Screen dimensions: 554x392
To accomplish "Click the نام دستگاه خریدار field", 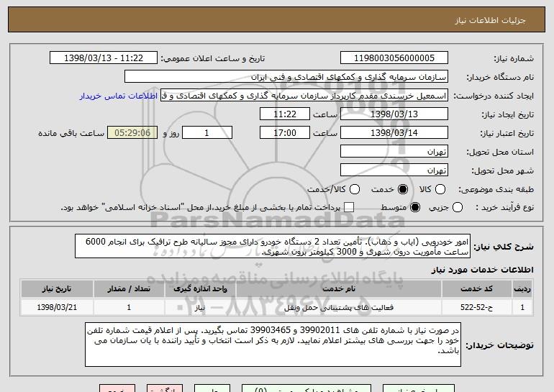I will click(286, 77).
